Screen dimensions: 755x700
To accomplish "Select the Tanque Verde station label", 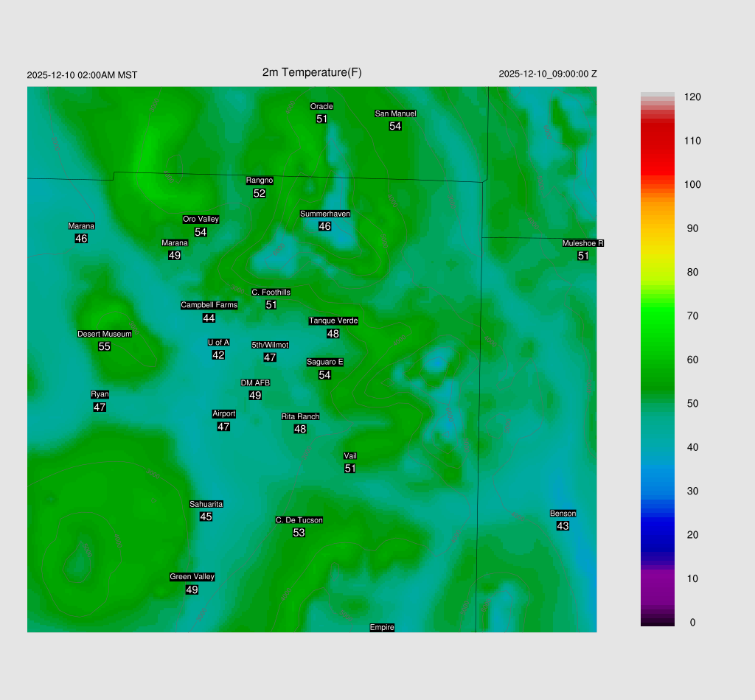I will (333, 321).
